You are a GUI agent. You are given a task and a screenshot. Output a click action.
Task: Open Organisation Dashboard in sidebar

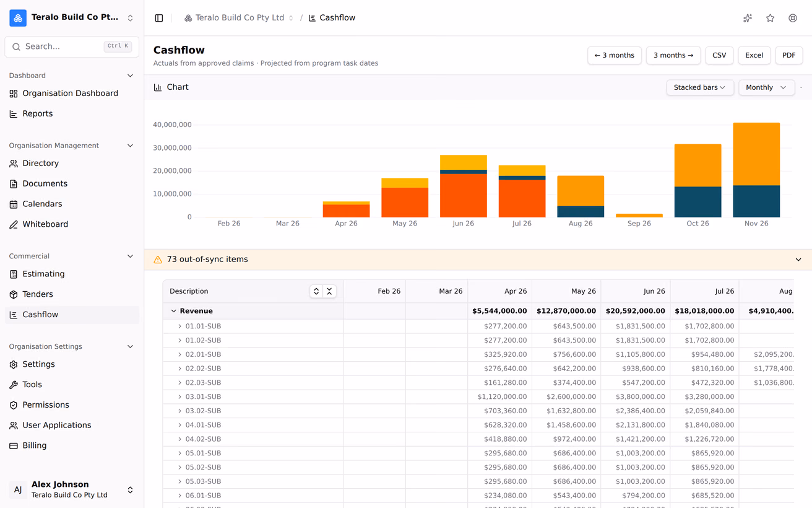click(72, 94)
